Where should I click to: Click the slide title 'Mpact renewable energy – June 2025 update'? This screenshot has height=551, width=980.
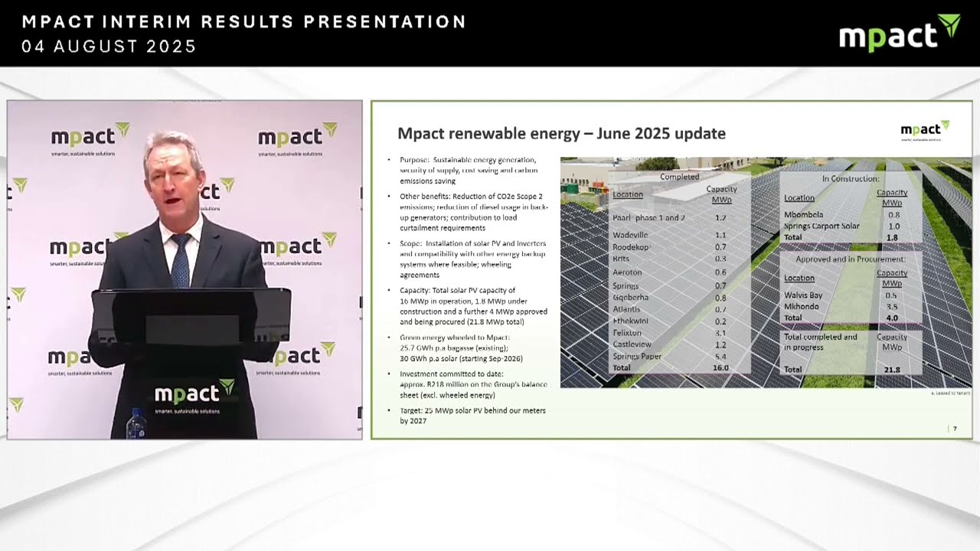(x=561, y=134)
